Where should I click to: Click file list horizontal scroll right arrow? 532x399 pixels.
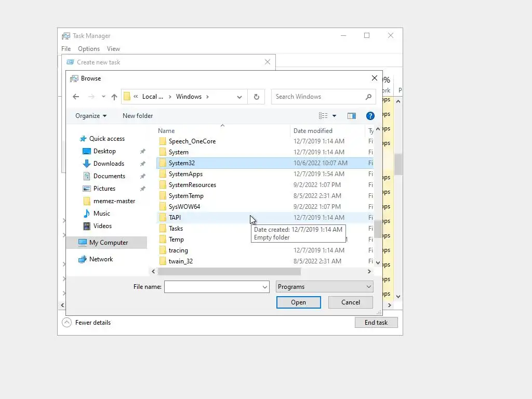point(369,271)
